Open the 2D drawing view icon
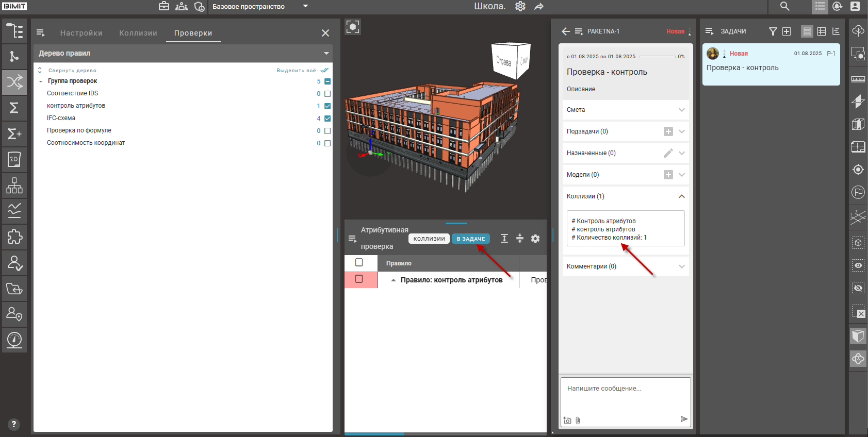Viewport: 868px width, 437px height. click(14, 159)
